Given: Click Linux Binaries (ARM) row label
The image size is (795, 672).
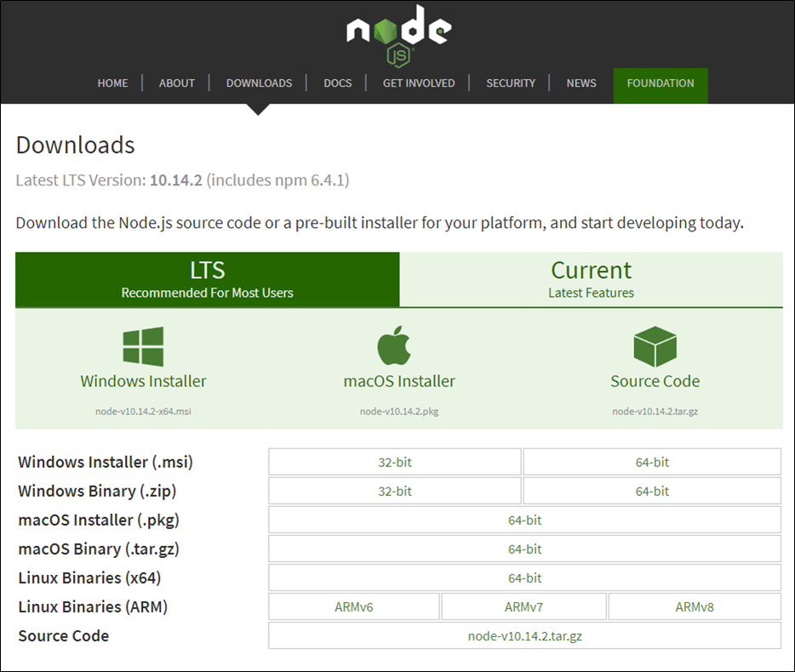Looking at the screenshot, I should click(x=93, y=607).
